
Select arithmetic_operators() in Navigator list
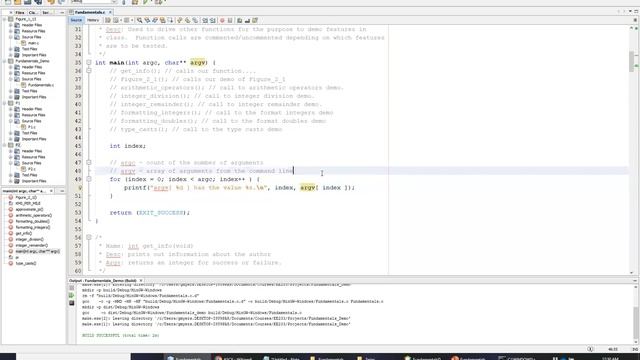click(33, 215)
